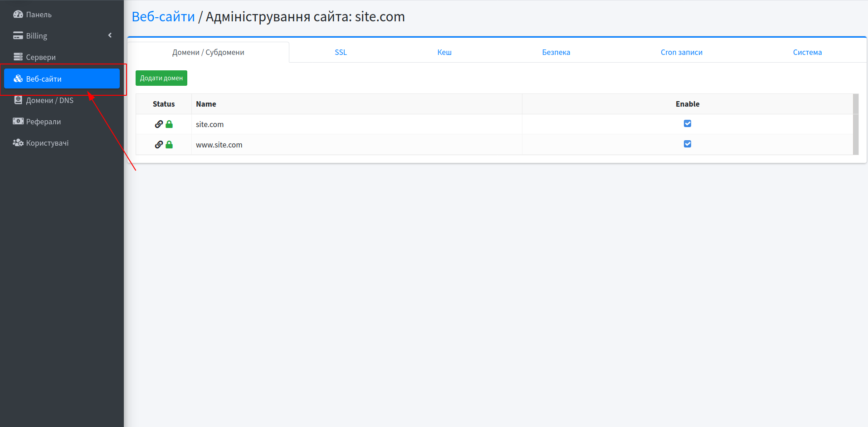Switch to the SSL tab
868x427 pixels.
[341, 53]
